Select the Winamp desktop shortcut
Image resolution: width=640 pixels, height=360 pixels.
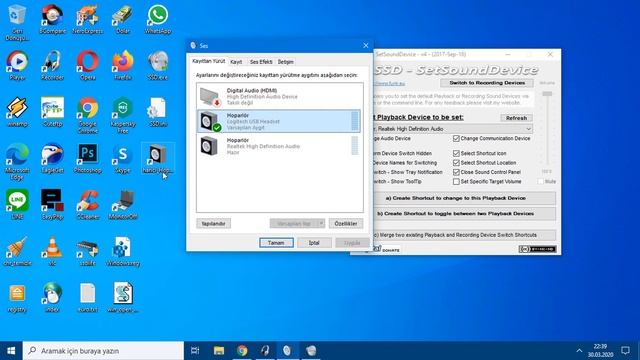pyautogui.click(x=17, y=111)
